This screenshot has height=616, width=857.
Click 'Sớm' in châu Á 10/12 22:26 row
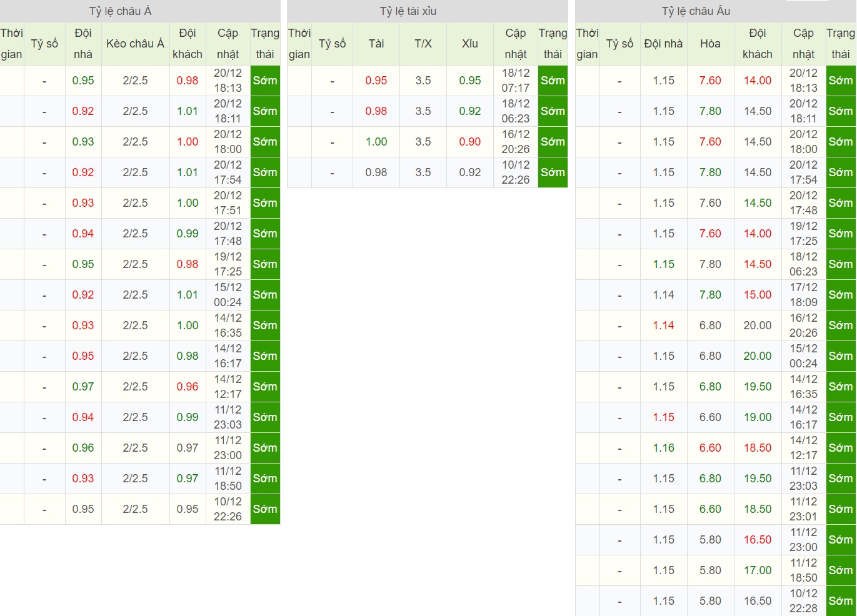click(265, 509)
